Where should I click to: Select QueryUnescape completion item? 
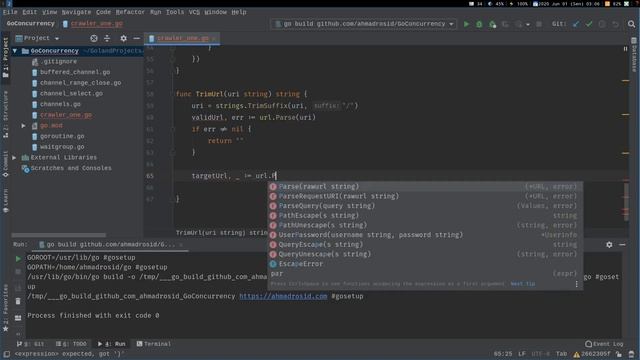[x=425, y=254]
